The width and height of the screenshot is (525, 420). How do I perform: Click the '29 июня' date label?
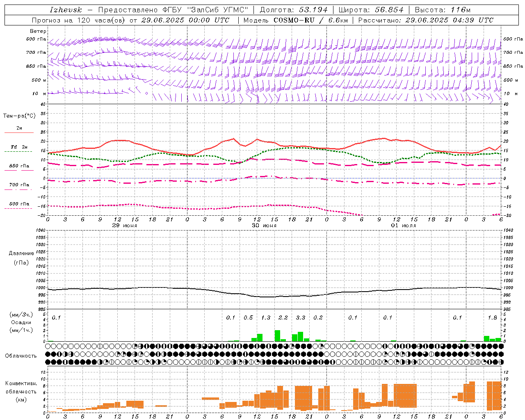(x=125, y=226)
